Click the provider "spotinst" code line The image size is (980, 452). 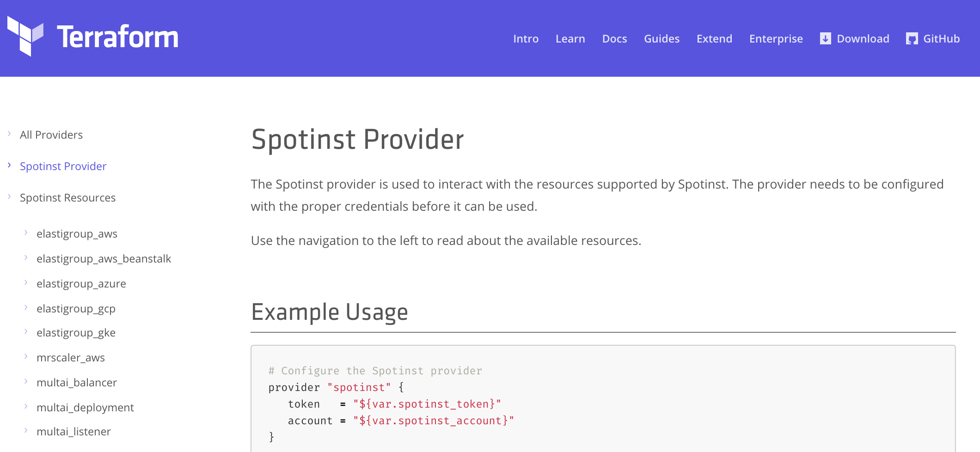[336, 387]
